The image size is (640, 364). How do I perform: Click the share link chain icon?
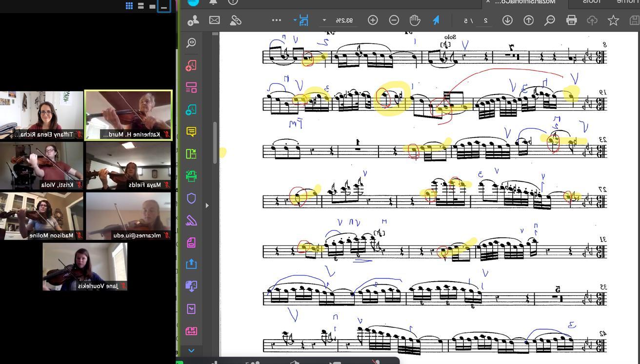click(x=236, y=20)
